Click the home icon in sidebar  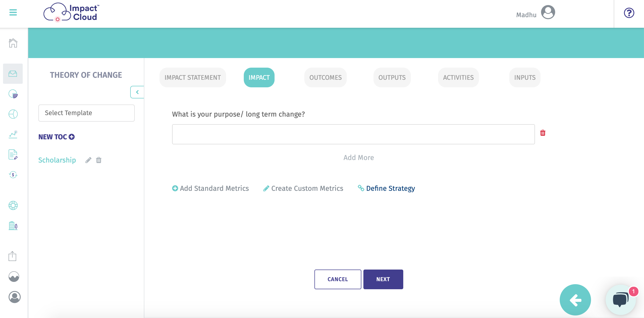coord(13,43)
